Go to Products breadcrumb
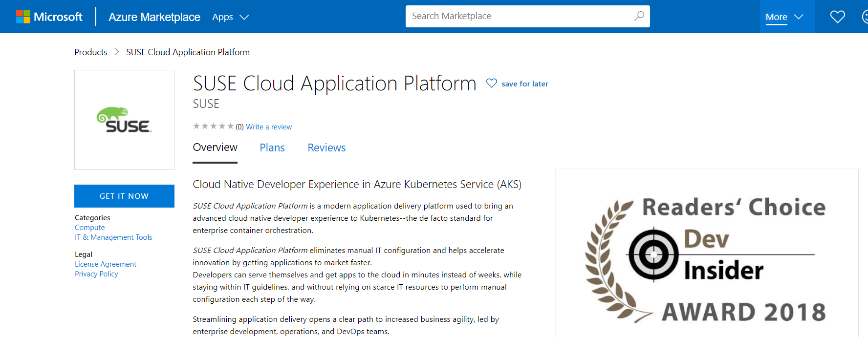868x337 pixels. click(91, 52)
